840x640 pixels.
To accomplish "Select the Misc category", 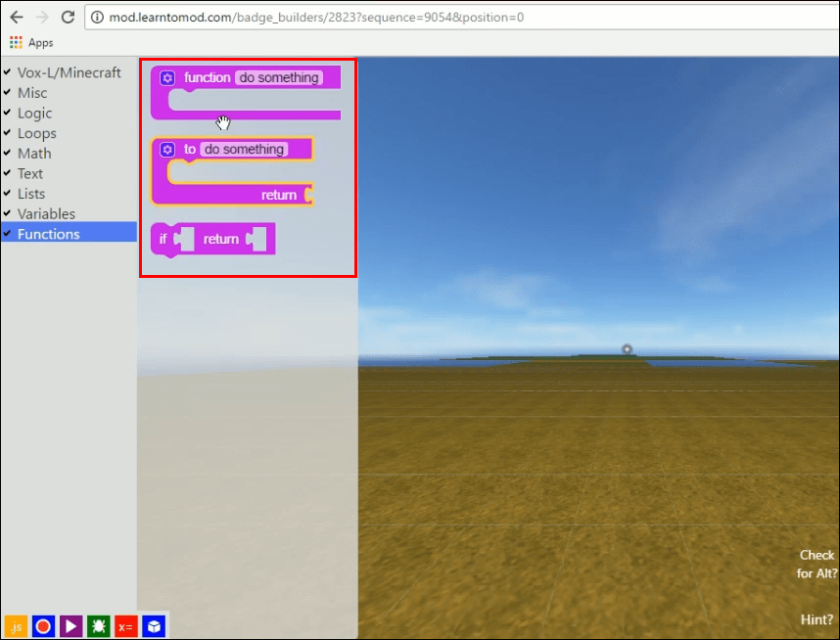I will coord(32,93).
